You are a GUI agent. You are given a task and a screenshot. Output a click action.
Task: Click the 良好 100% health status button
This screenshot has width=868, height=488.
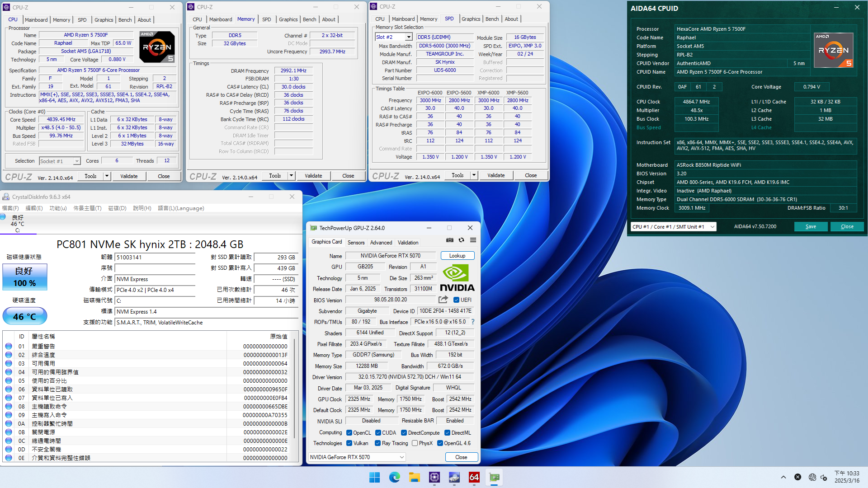pos(25,277)
